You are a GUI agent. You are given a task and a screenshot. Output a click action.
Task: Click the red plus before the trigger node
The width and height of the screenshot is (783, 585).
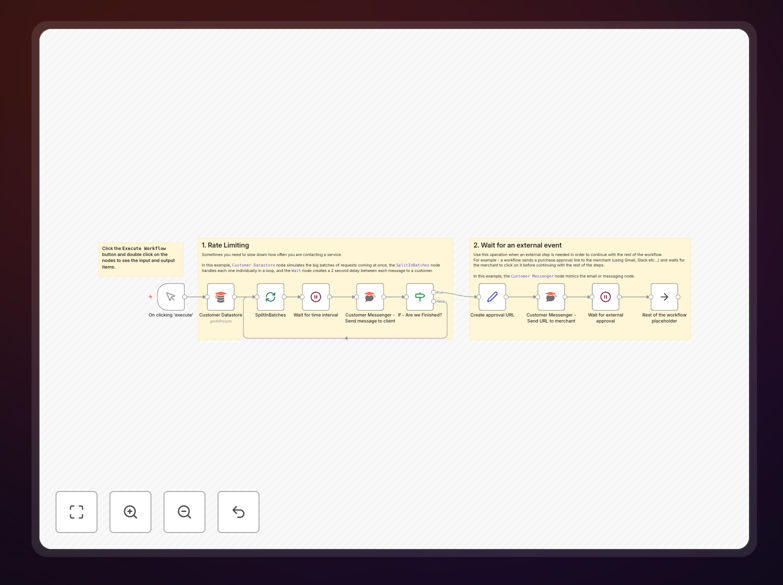(x=150, y=297)
